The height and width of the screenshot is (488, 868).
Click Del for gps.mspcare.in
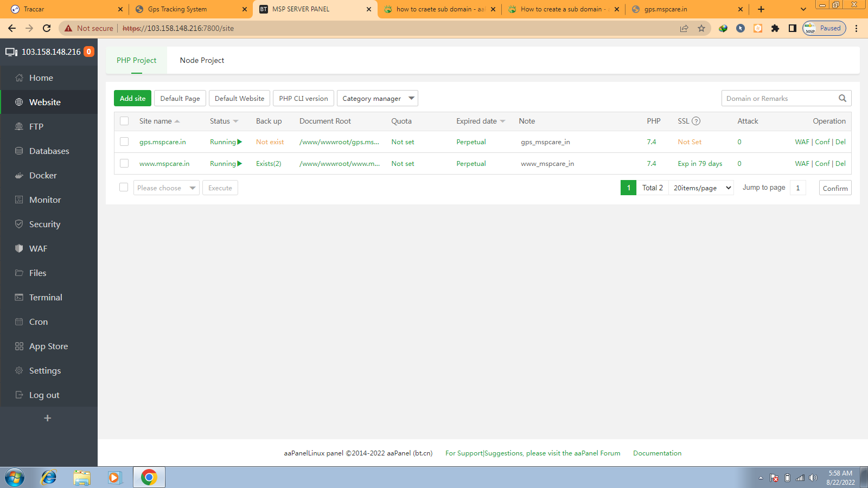click(x=840, y=142)
